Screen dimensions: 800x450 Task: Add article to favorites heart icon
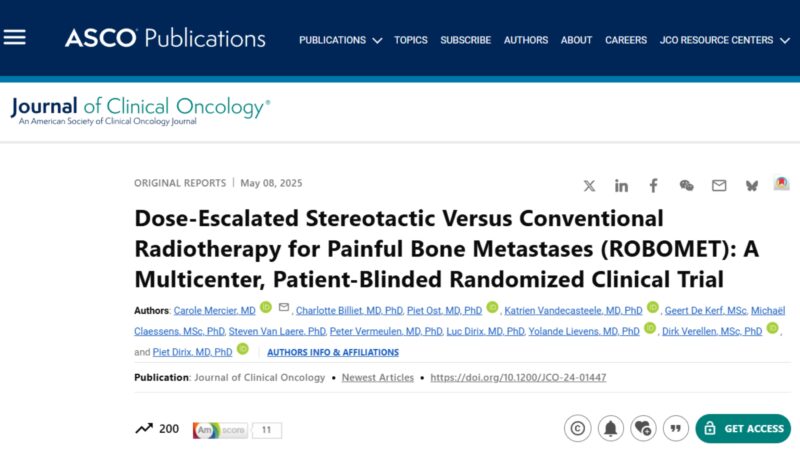click(x=643, y=428)
